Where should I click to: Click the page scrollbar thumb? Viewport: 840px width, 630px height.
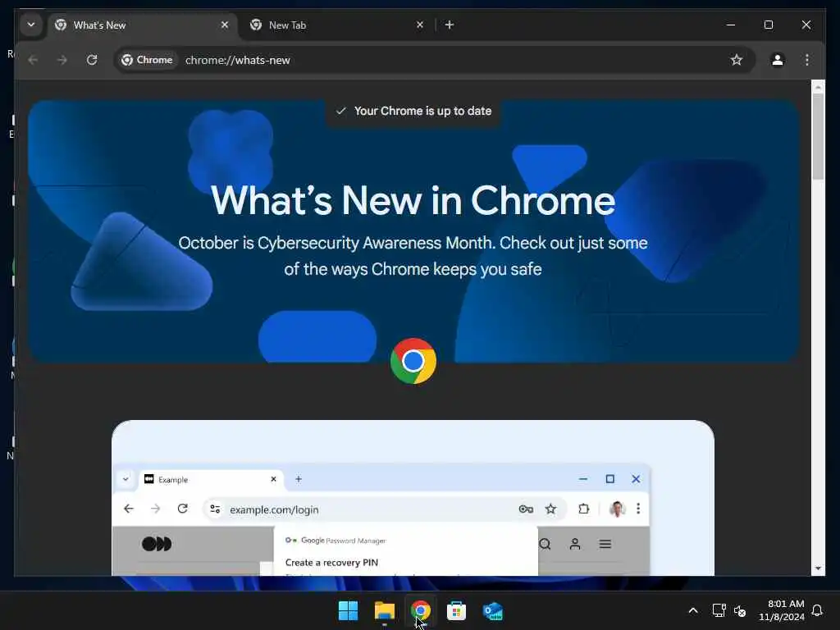coord(818,137)
